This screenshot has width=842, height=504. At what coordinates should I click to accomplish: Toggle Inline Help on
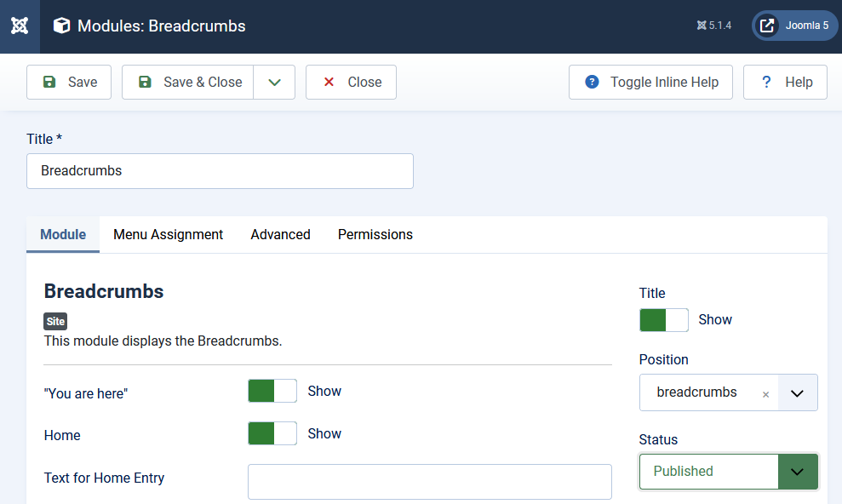tap(650, 83)
